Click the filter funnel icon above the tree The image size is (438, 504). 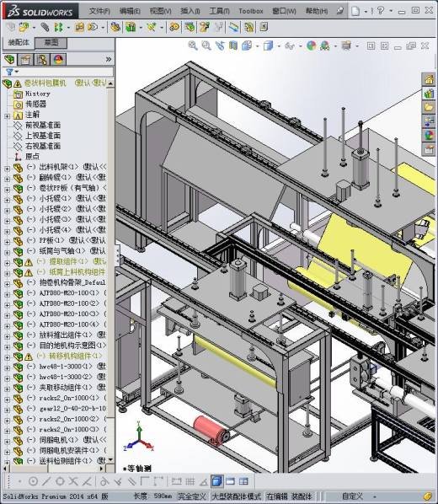[x=9, y=72]
